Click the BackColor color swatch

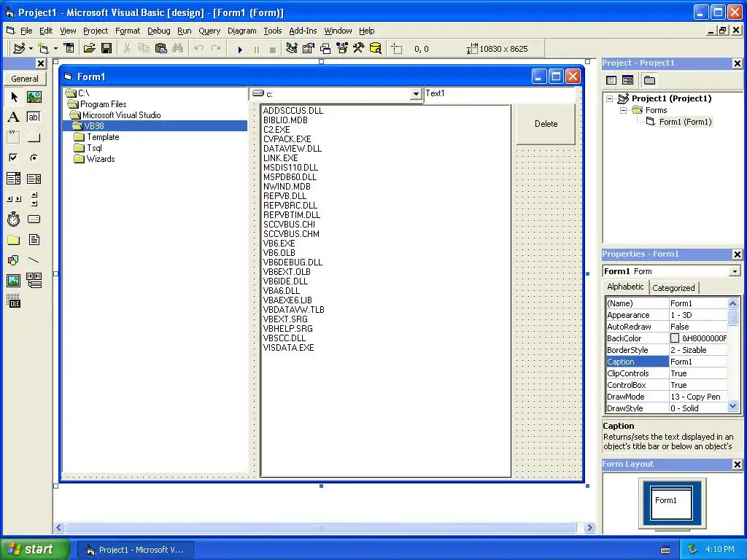[x=675, y=338]
